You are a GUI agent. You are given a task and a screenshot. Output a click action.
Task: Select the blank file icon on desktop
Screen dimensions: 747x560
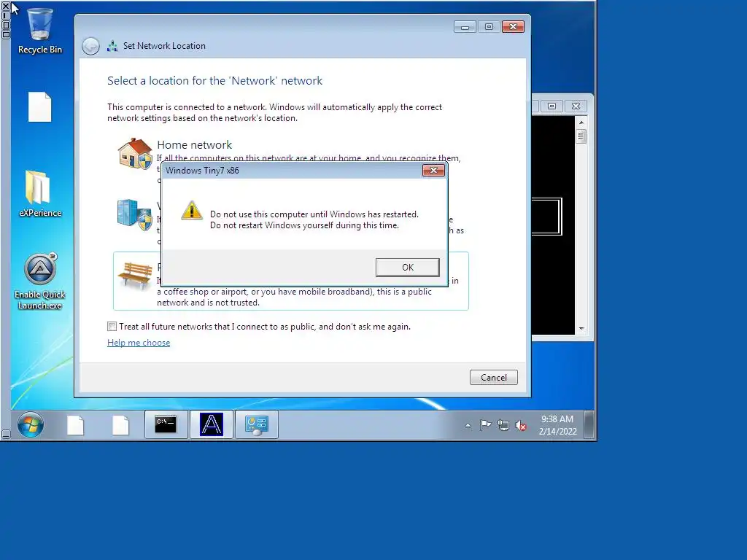(x=40, y=107)
